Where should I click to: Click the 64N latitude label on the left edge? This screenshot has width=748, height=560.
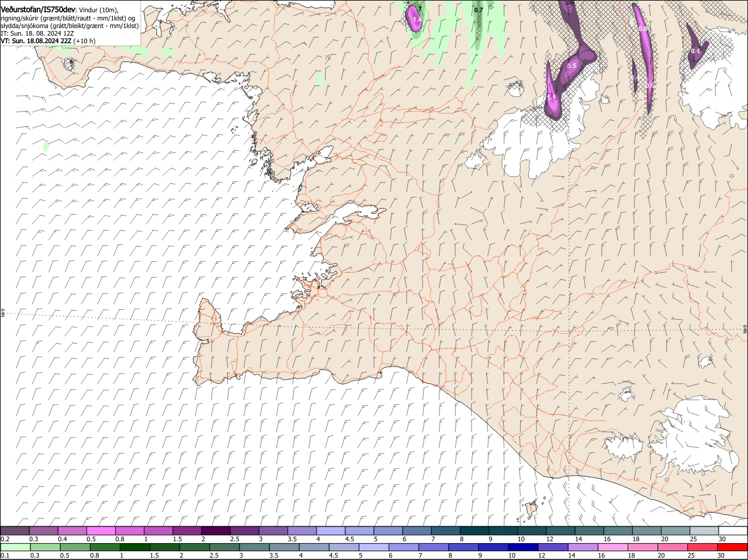tap(3, 314)
